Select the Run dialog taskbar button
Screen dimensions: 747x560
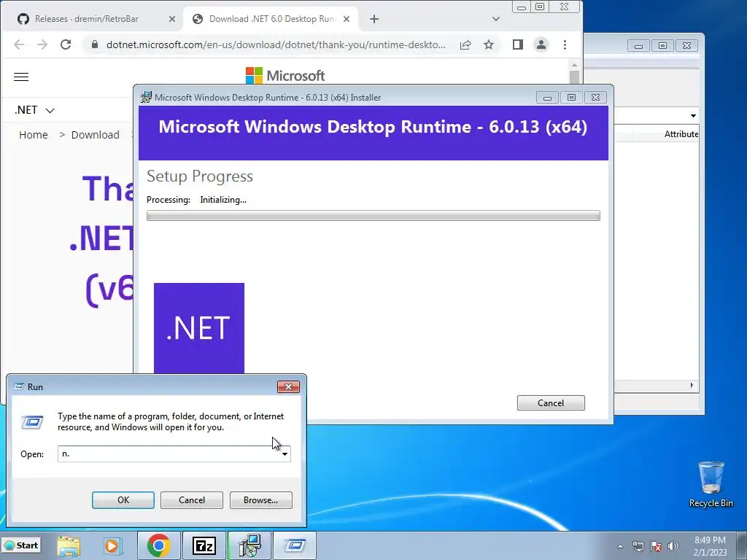[x=295, y=545]
